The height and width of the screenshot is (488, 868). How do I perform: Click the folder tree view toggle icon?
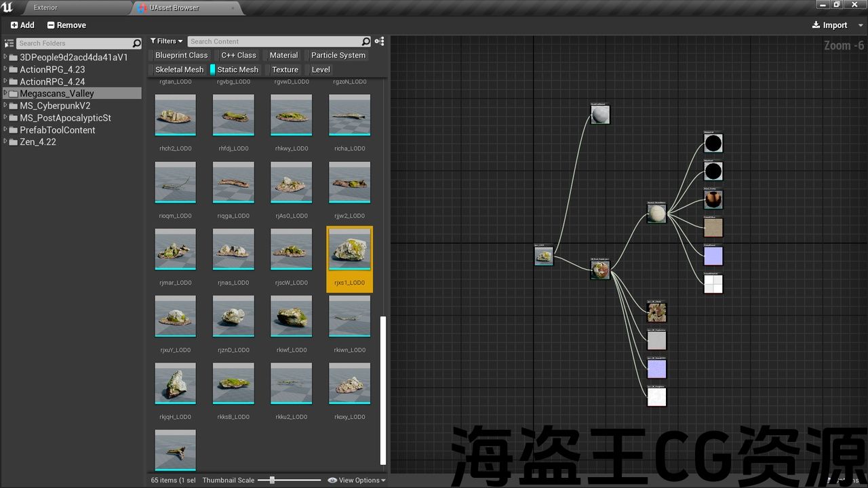pos(9,43)
